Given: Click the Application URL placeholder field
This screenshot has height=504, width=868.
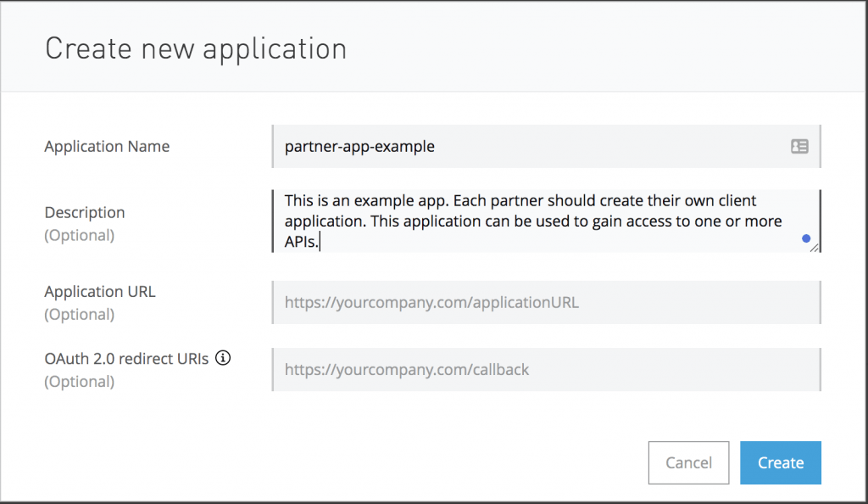Looking at the screenshot, I should (547, 302).
